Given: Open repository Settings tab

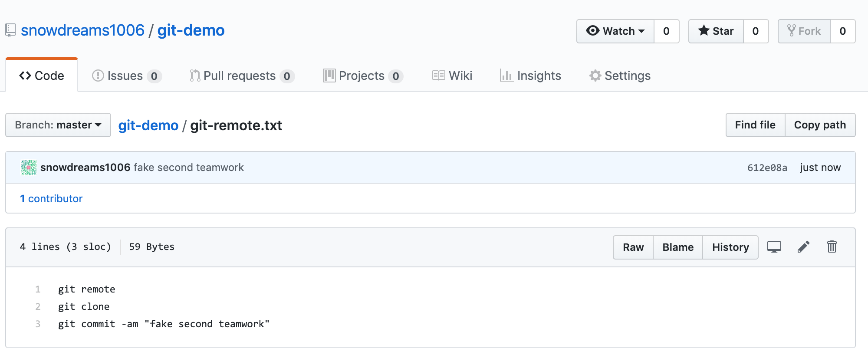Looking at the screenshot, I should [x=620, y=76].
